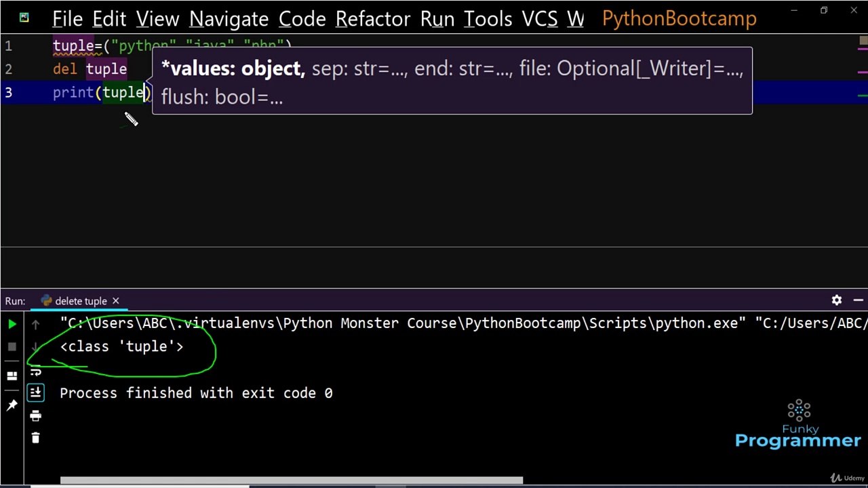Toggle the Pin Tab icon
This screenshot has height=488, width=868.
click(x=12, y=405)
